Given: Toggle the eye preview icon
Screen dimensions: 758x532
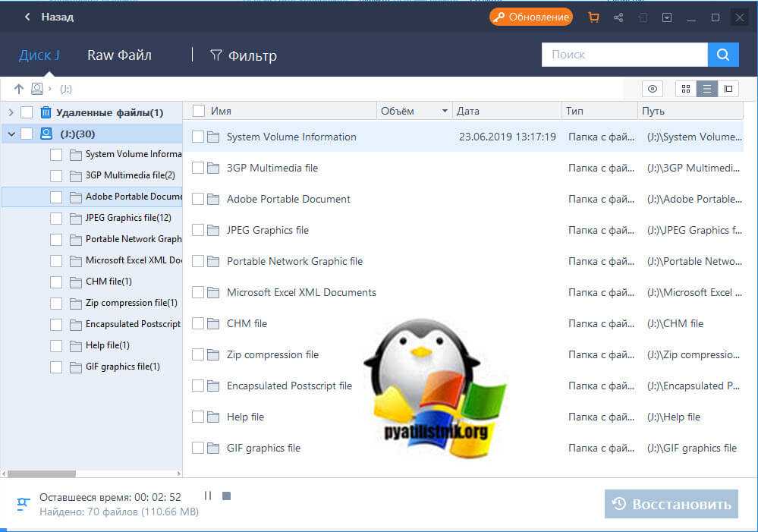Looking at the screenshot, I should (x=653, y=89).
